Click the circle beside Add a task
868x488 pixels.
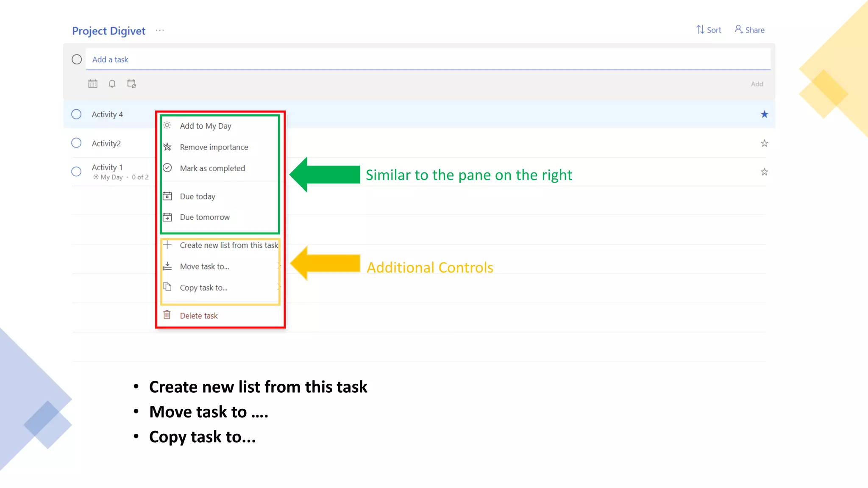(77, 59)
